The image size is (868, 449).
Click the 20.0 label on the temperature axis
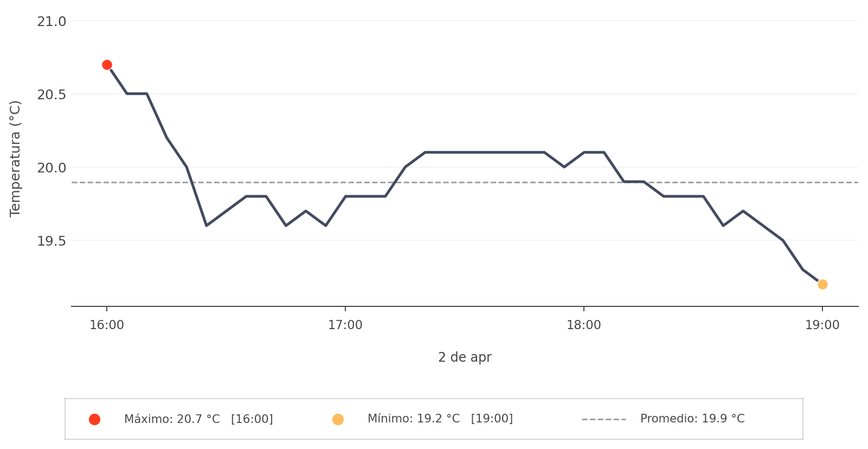[x=52, y=168]
